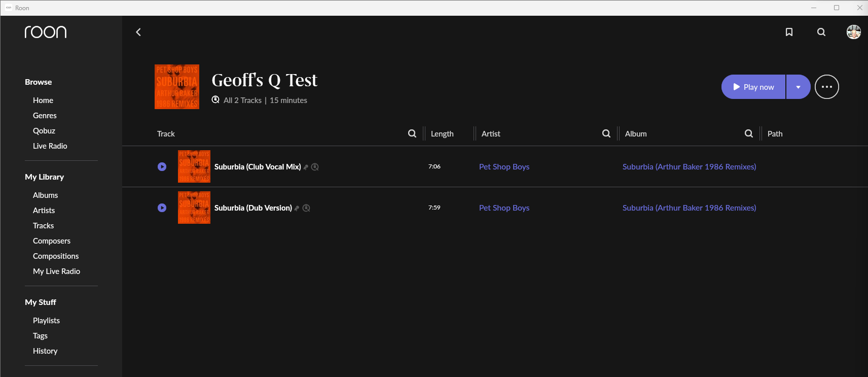Screen dimensions: 868x377
Task: Go back with the left chevron arrow
Action: click(x=138, y=32)
